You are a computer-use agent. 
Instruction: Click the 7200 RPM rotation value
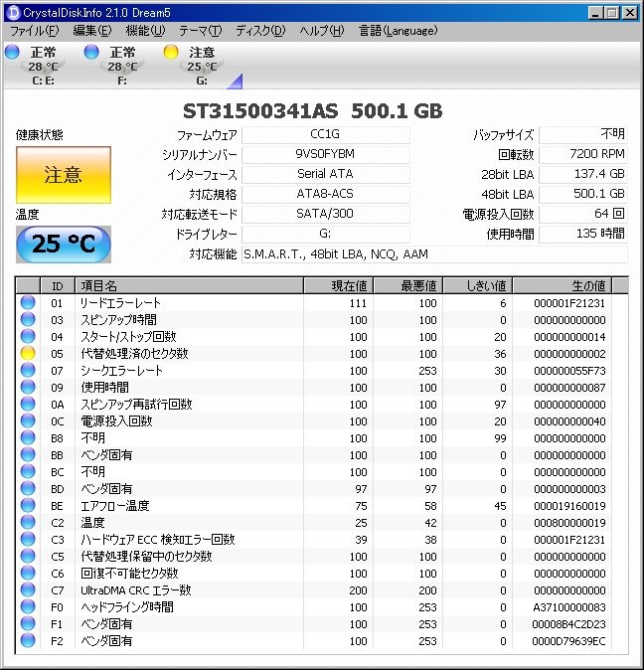pyautogui.click(x=583, y=154)
